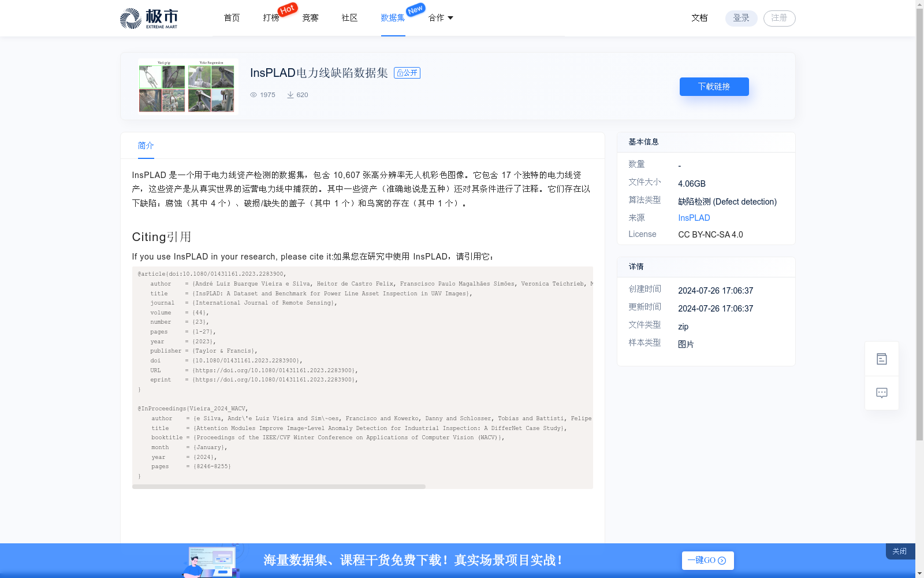Open the chat feedback icon in the sidebar

[x=882, y=393]
